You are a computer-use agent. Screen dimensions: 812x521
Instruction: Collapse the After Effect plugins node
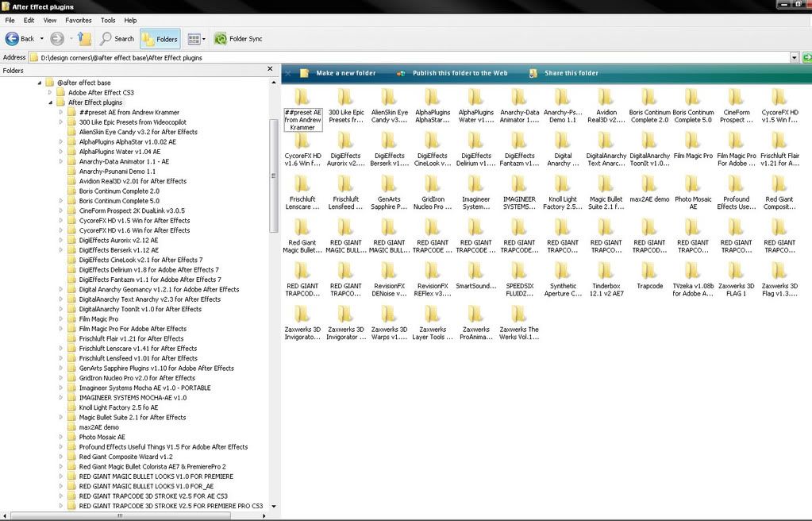(x=50, y=102)
